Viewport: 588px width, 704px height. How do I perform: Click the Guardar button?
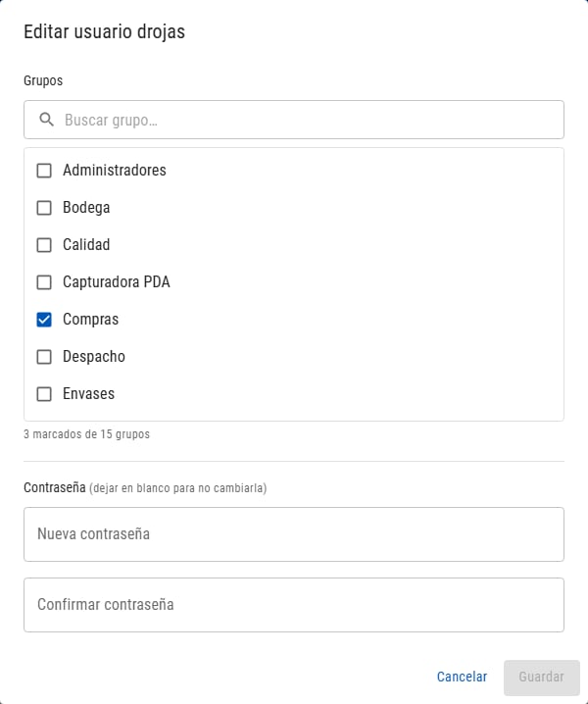point(542,678)
